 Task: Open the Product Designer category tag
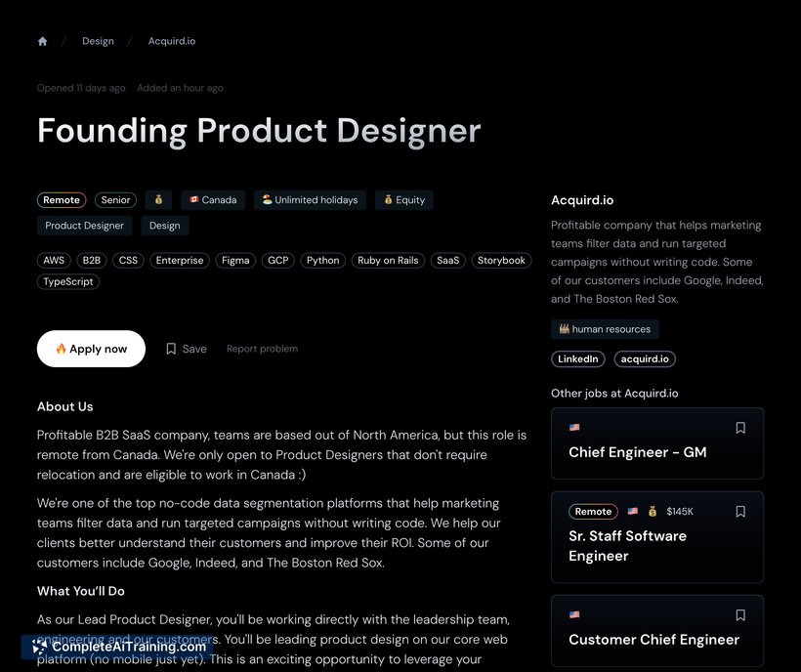(x=84, y=226)
